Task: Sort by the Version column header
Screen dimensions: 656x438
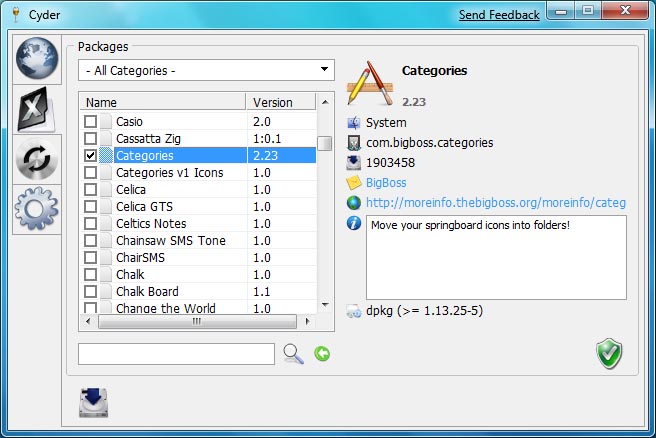Action: (281, 102)
